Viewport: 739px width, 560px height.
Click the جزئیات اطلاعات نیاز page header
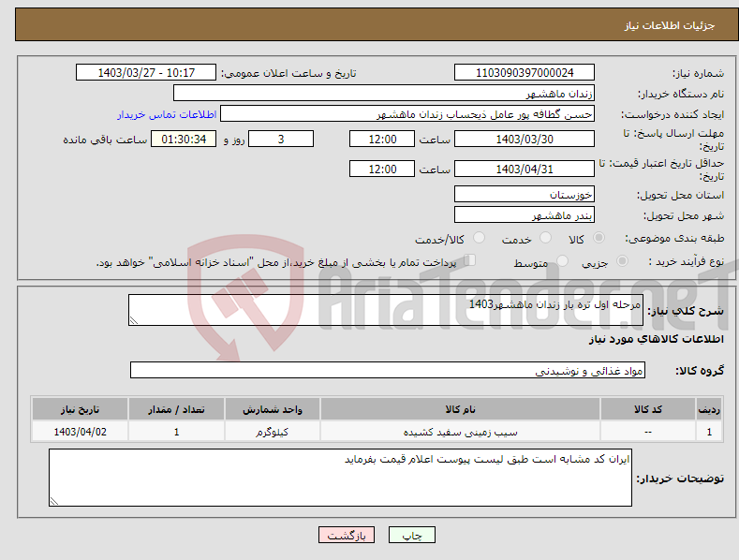pos(670,25)
